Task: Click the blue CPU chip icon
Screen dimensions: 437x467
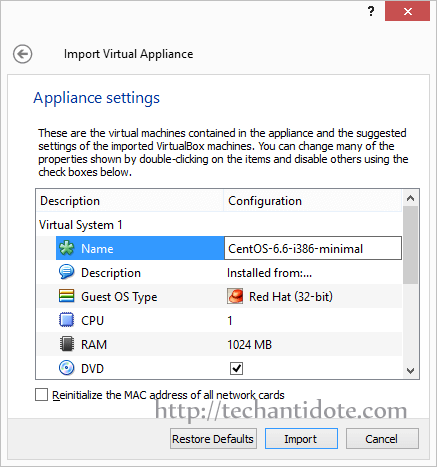Action: tap(67, 320)
